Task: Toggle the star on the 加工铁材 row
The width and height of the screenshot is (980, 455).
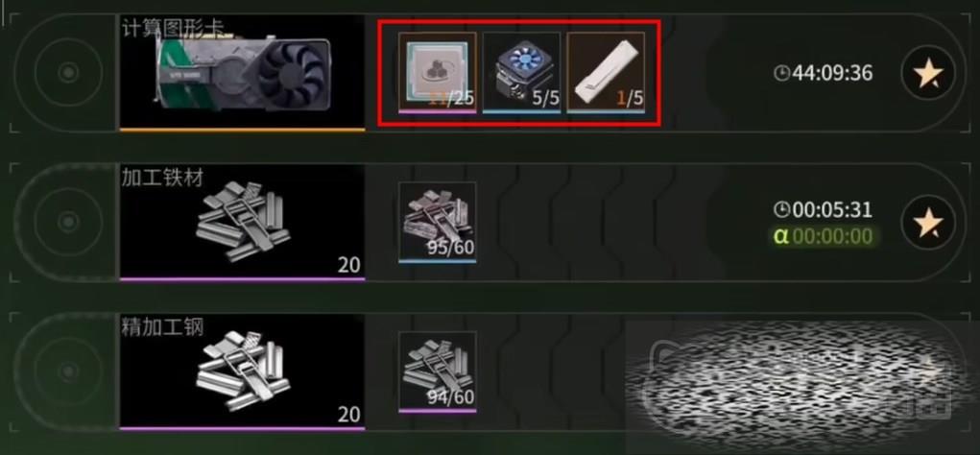Action: point(928,222)
